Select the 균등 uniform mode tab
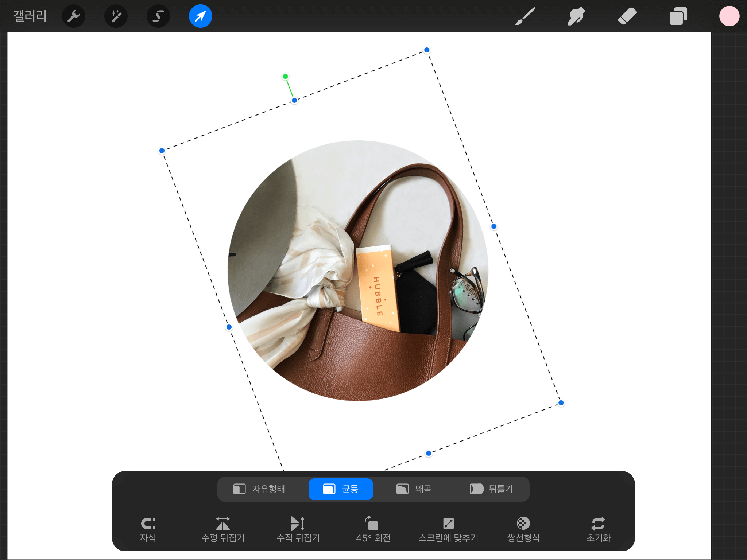Screen dimensions: 747x560 click(x=341, y=489)
